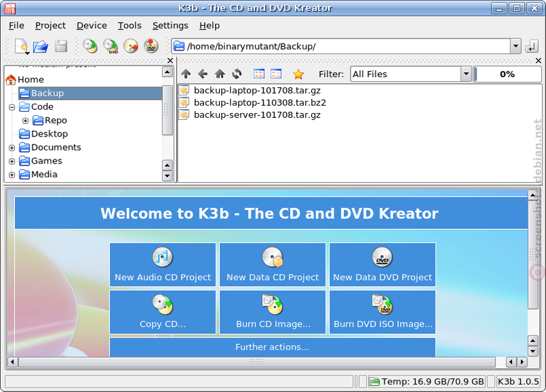Click the Open Project folder icon
The height and width of the screenshot is (392, 546).
click(x=41, y=46)
